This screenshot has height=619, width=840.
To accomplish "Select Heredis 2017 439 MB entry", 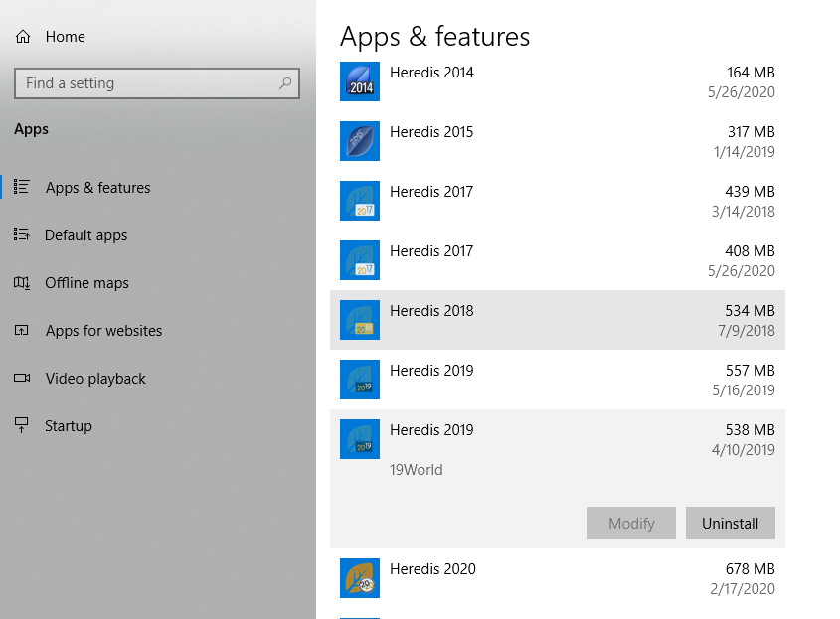I will (x=558, y=201).
